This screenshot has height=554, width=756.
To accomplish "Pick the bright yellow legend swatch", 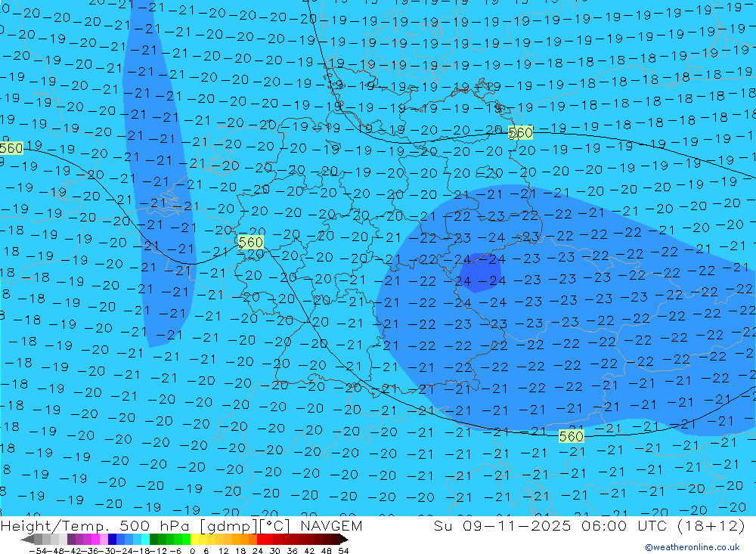I will (x=194, y=539).
